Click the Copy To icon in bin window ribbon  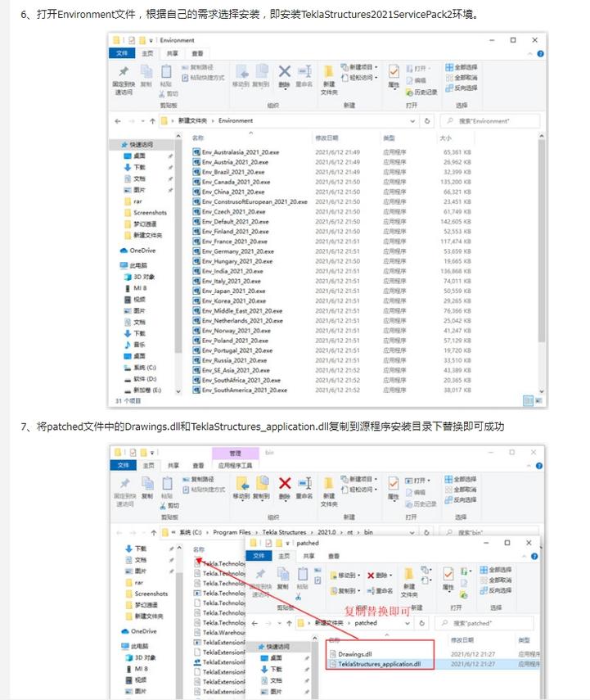pos(262,484)
